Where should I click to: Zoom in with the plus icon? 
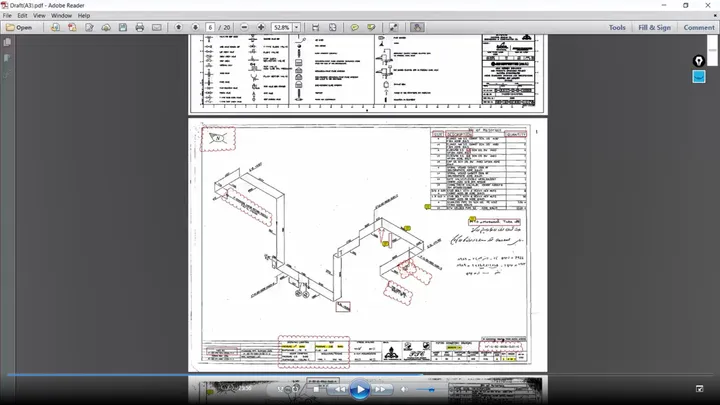pyautogui.click(x=261, y=28)
